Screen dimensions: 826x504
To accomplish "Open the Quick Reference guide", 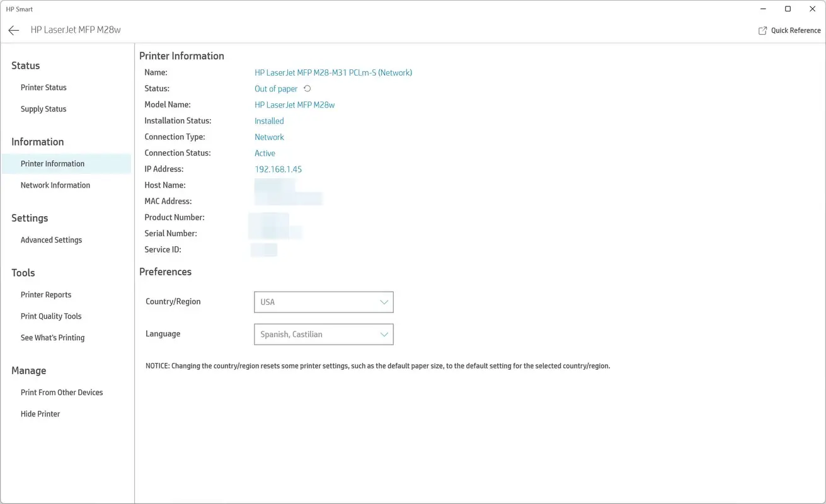I will tap(789, 30).
